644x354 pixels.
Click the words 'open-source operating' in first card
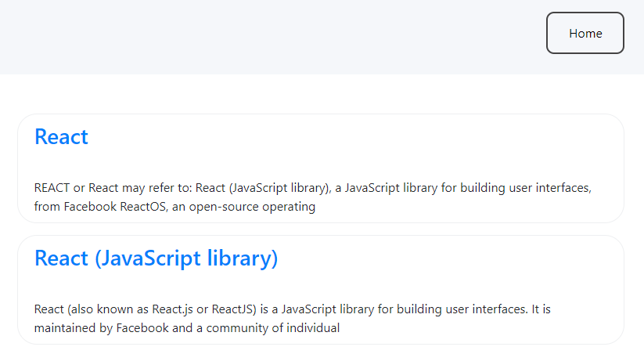coord(252,207)
